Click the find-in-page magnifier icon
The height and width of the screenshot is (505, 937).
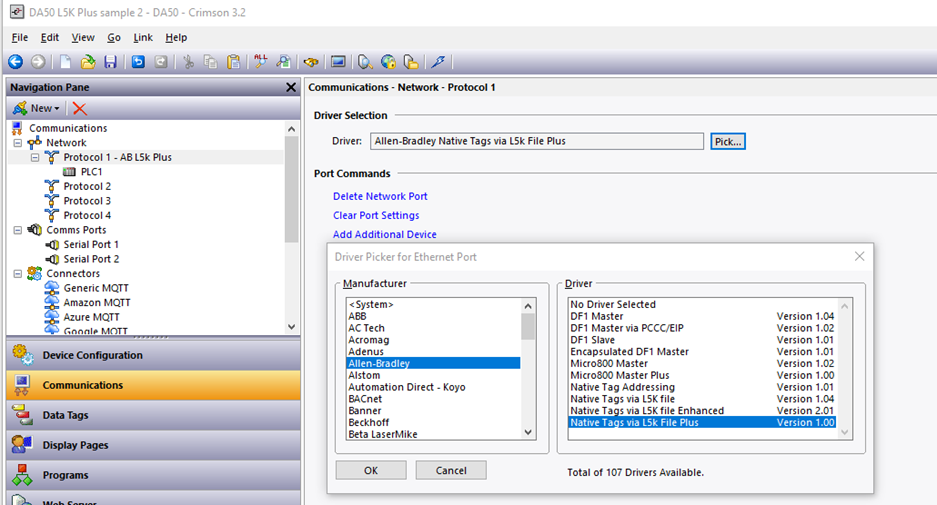click(283, 62)
